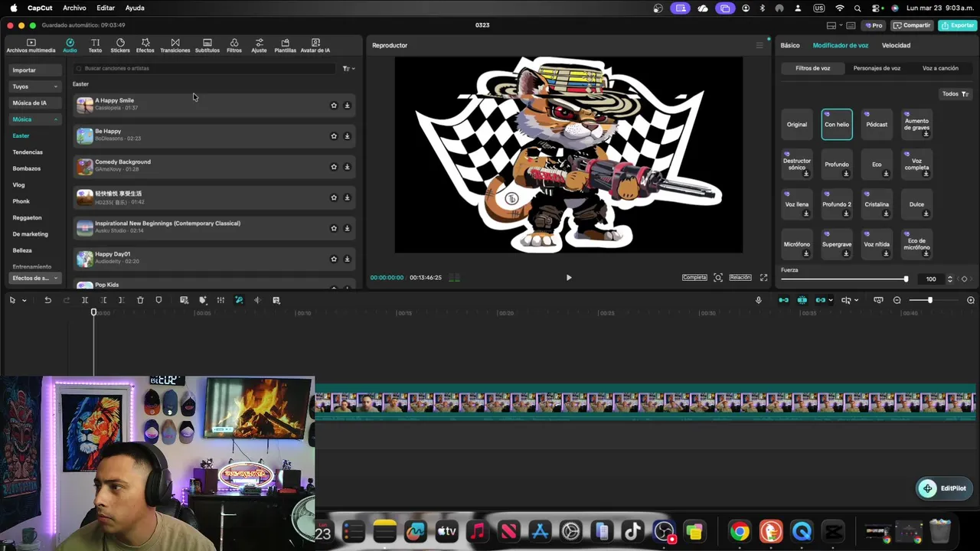Open the Texto panel
Image resolution: width=980 pixels, height=551 pixels.
click(95, 46)
